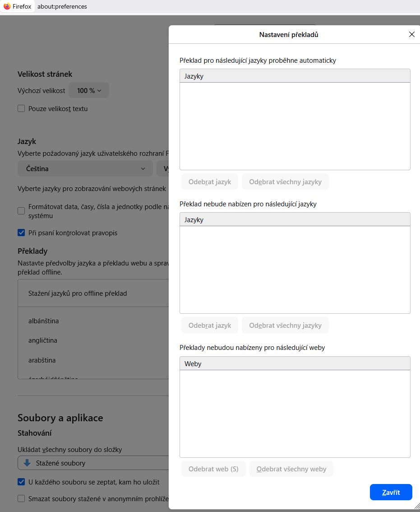Click the Weby column header
The width and height of the screenshot is (420, 512).
tap(295, 364)
